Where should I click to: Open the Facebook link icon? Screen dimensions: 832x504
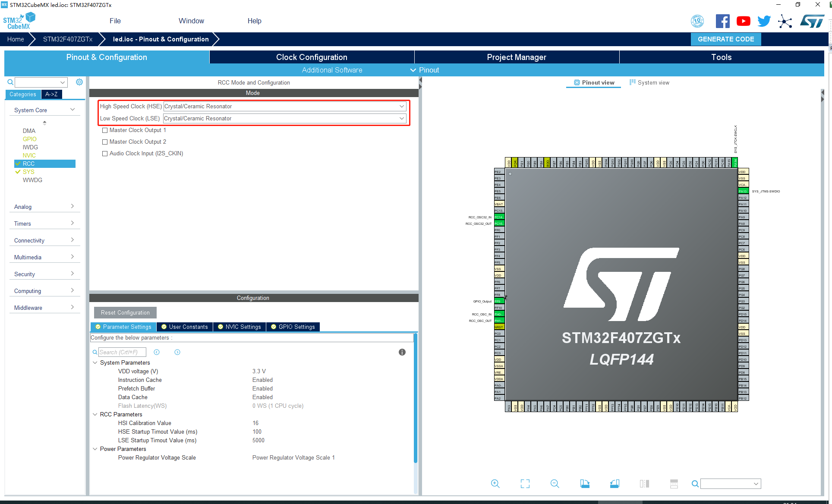[723, 21]
